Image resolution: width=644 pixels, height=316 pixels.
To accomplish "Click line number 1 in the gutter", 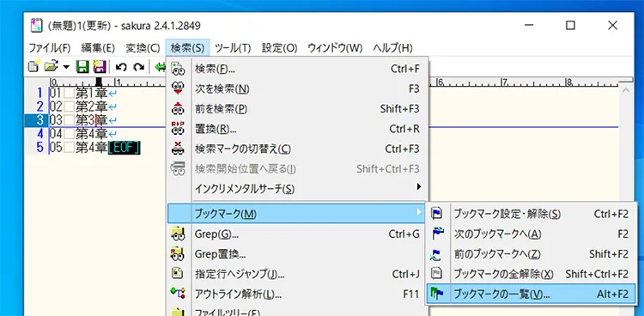I will coord(39,94).
